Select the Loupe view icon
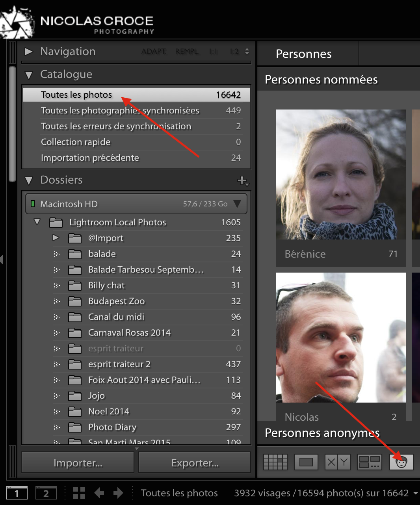 coord(307,461)
